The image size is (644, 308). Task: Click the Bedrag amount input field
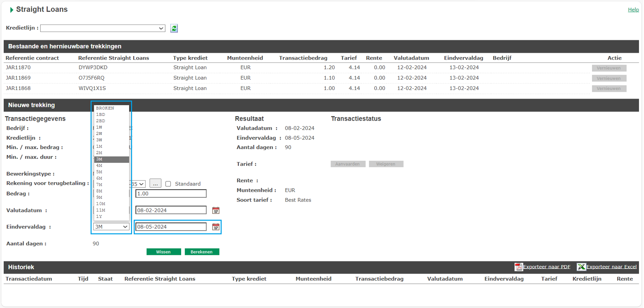point(171,193)
